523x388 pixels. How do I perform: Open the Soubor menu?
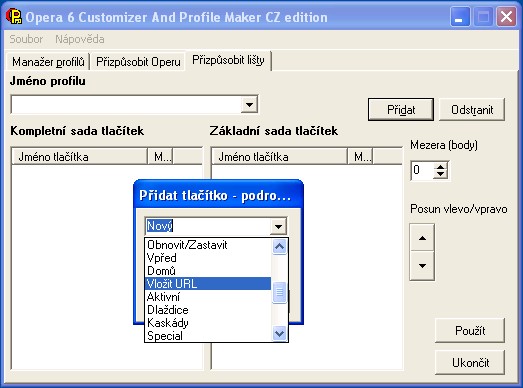click(x=26, y=39)
